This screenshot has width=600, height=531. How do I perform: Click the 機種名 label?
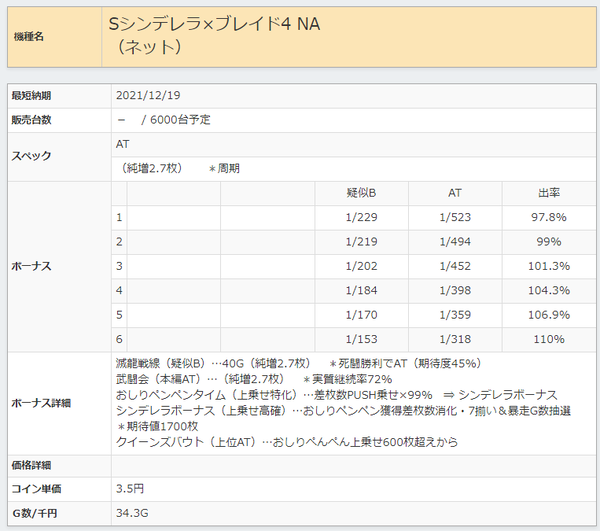click(29, 37)
